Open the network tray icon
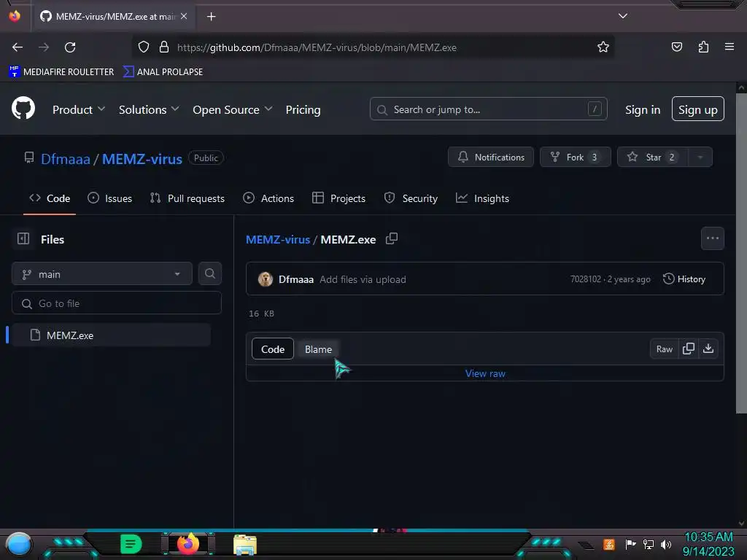Viewport: 747px width, 560px height. pyautogui.click(x=649, y=544)
